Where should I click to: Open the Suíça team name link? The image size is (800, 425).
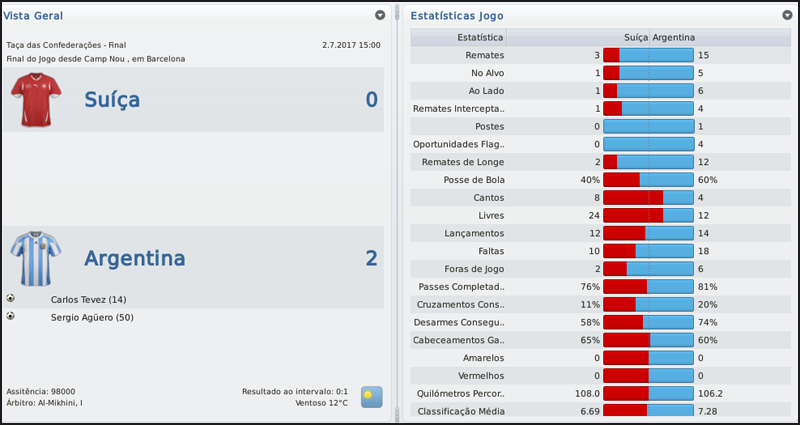tap(126, 100)
